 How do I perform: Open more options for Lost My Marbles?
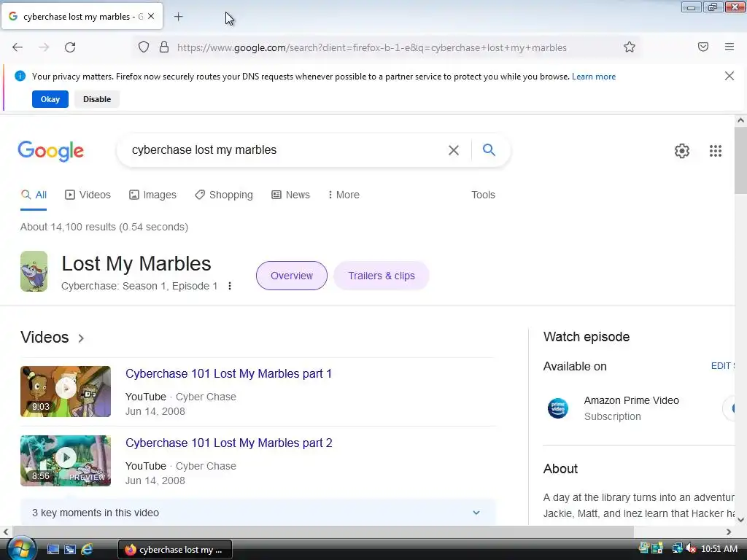[230, 286]
